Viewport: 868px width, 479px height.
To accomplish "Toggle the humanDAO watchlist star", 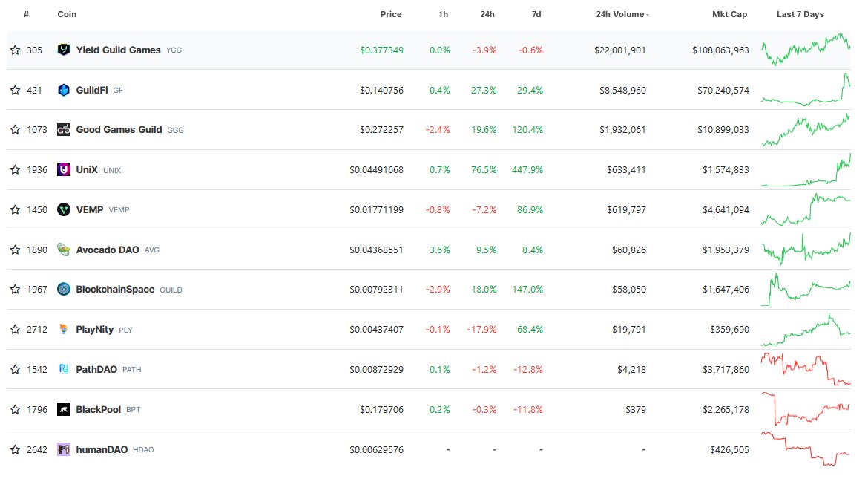I will [x=15, y=449].
